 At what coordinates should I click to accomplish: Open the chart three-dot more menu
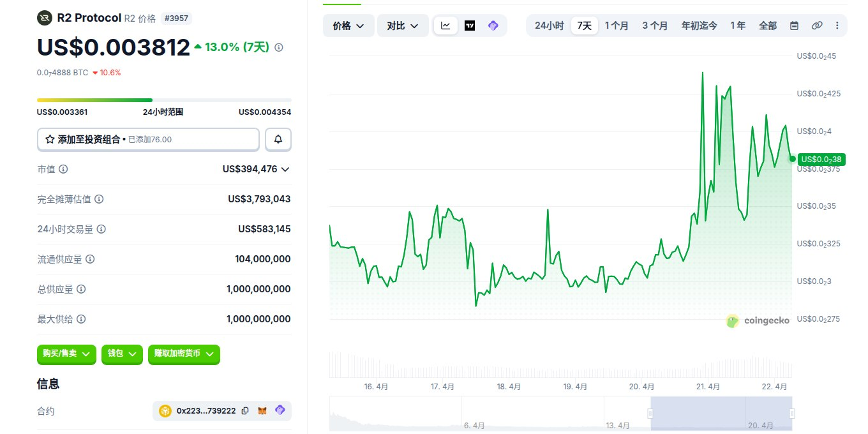837,26
